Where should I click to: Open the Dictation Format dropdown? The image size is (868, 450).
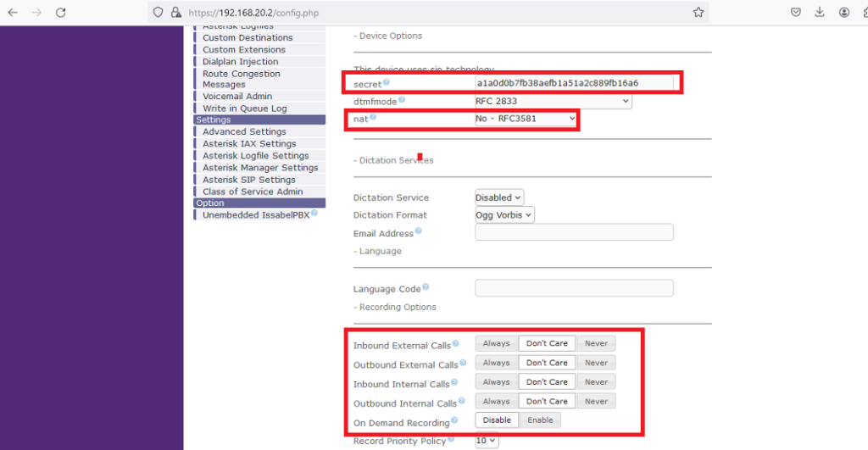[x=504, y=215]
